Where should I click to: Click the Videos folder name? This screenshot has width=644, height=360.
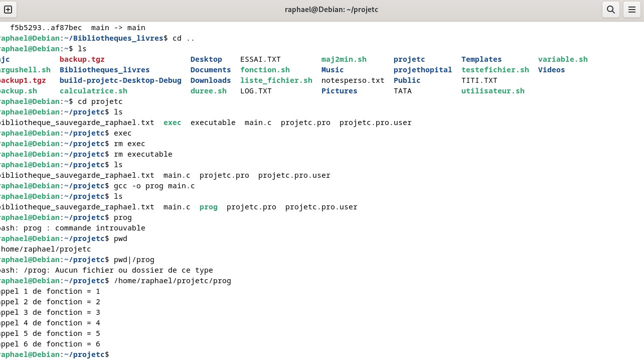[551, 70]
